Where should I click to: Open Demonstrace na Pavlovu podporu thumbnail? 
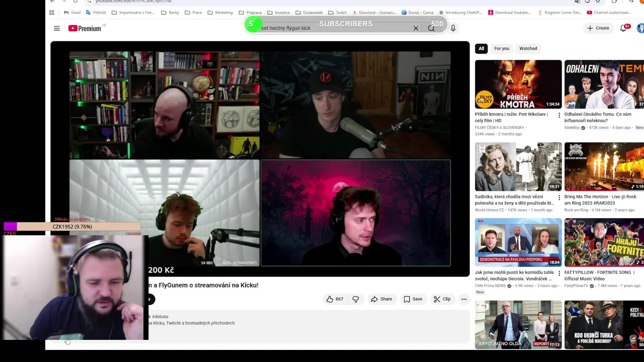518,242
